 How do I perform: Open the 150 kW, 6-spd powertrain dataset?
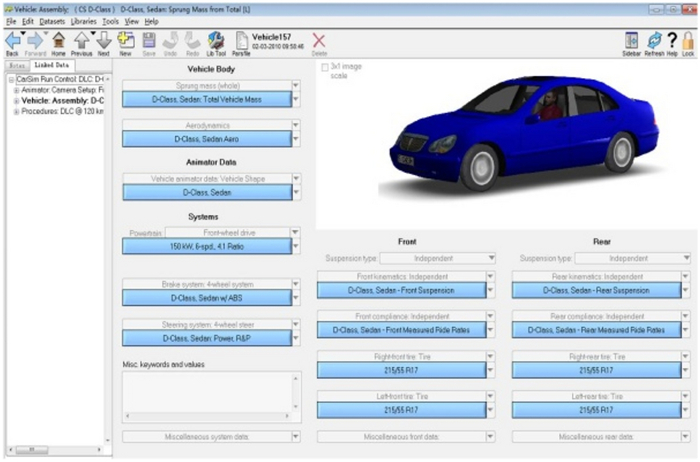pyautogui.click(x=207, y=246)
